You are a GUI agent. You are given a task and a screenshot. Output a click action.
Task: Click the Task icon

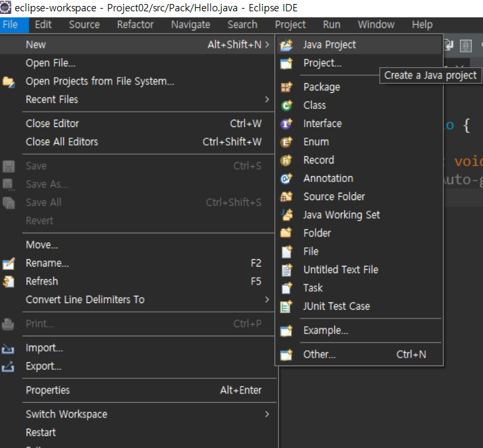click(287, 288)
